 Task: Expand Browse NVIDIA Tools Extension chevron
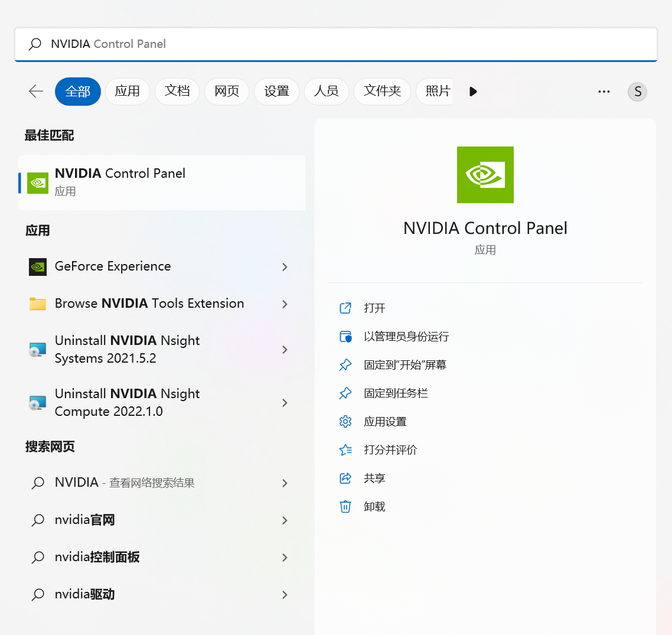(285, 304)
